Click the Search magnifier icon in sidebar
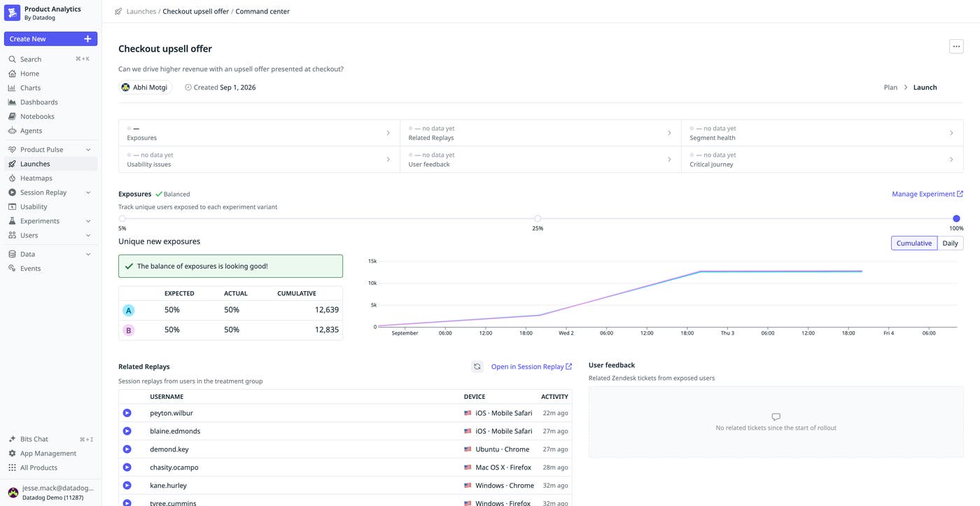The height and width of the screenshot is (506, 980). coord(12,59)
